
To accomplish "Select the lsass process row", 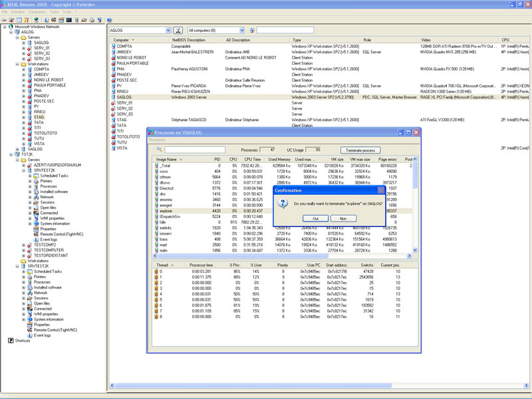I will [282, 239].
